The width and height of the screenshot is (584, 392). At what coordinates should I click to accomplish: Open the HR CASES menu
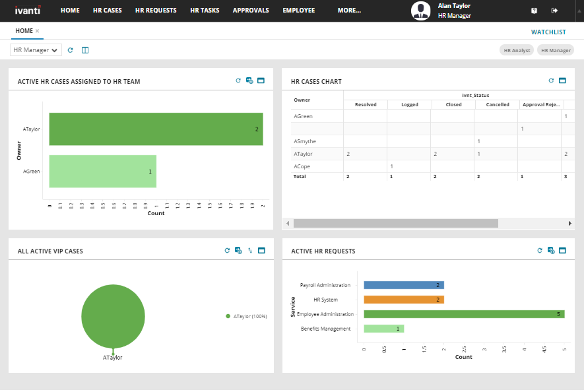pyautogui.click(x=108, y=11)
